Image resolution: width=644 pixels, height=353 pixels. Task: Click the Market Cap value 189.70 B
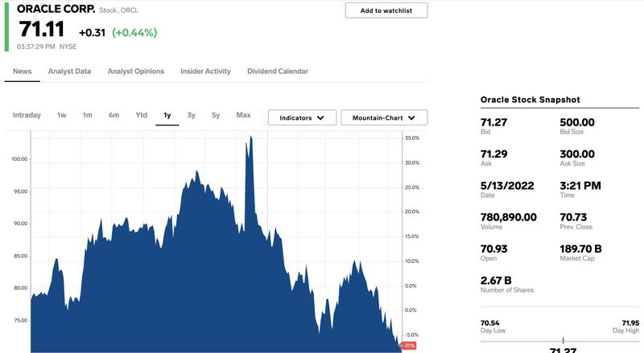tap(580, 248)
